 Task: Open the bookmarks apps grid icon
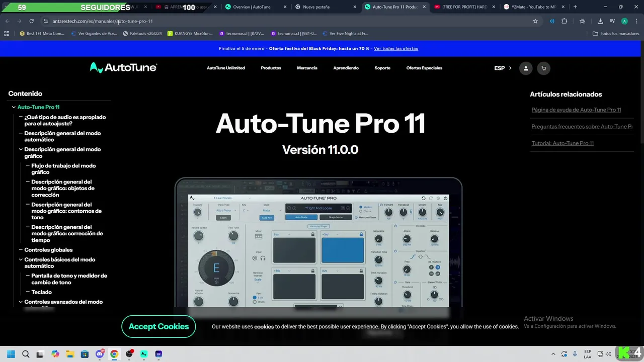pyautogui.click(x=7, y=34)
